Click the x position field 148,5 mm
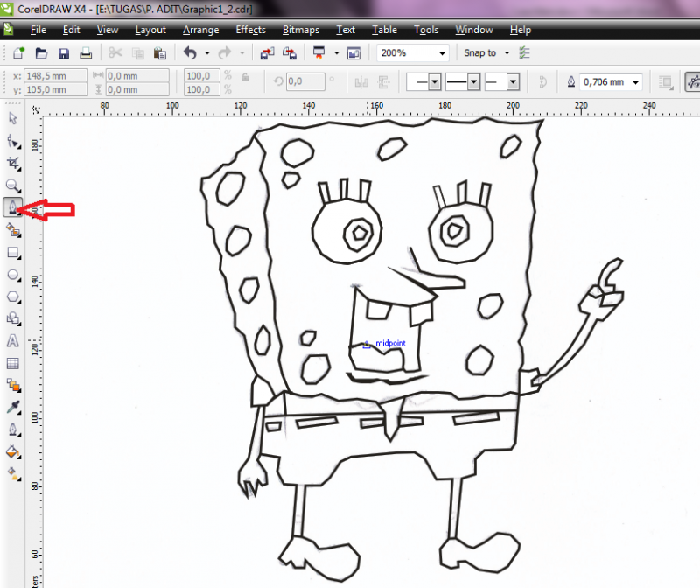Image resolution: width=700 pixels, height=588 pixels. pyautogui.click(x=55, y=76)
